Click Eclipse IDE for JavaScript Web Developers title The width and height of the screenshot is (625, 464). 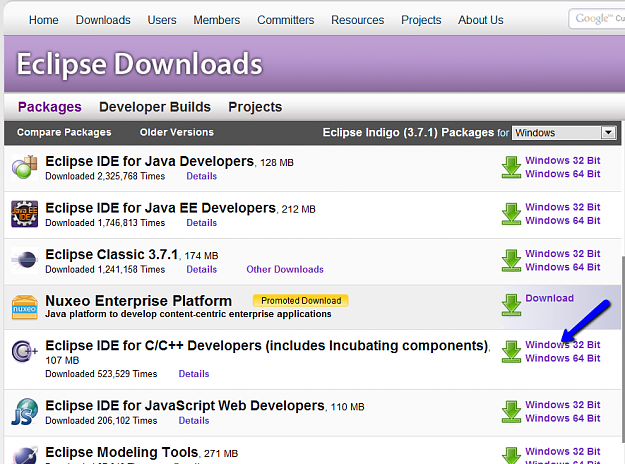point(185,406)
